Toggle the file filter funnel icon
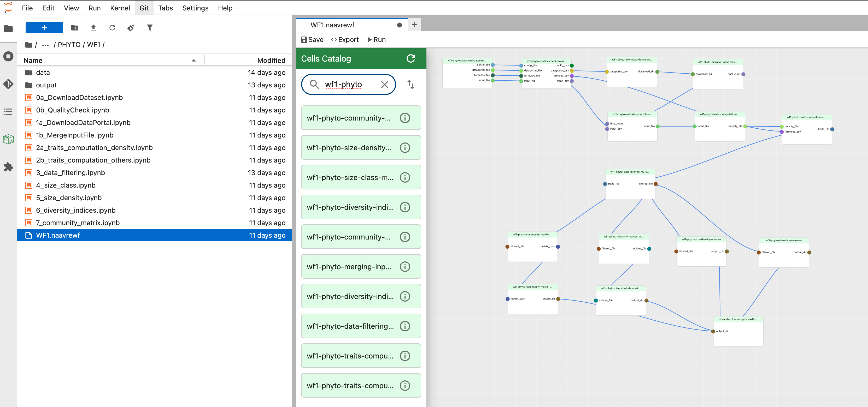868x407 pixels. point(150,28)
